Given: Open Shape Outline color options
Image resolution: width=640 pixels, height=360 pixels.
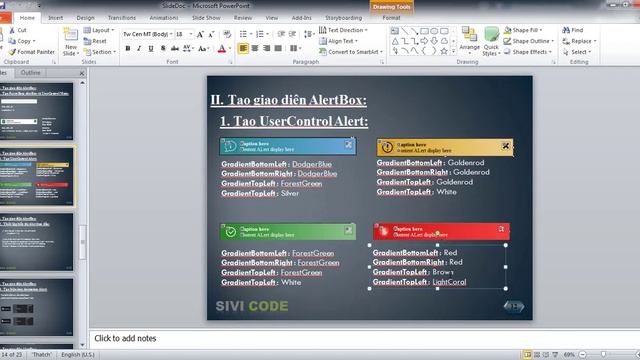Looking at the screenshot, I should (x=529, y=41).
